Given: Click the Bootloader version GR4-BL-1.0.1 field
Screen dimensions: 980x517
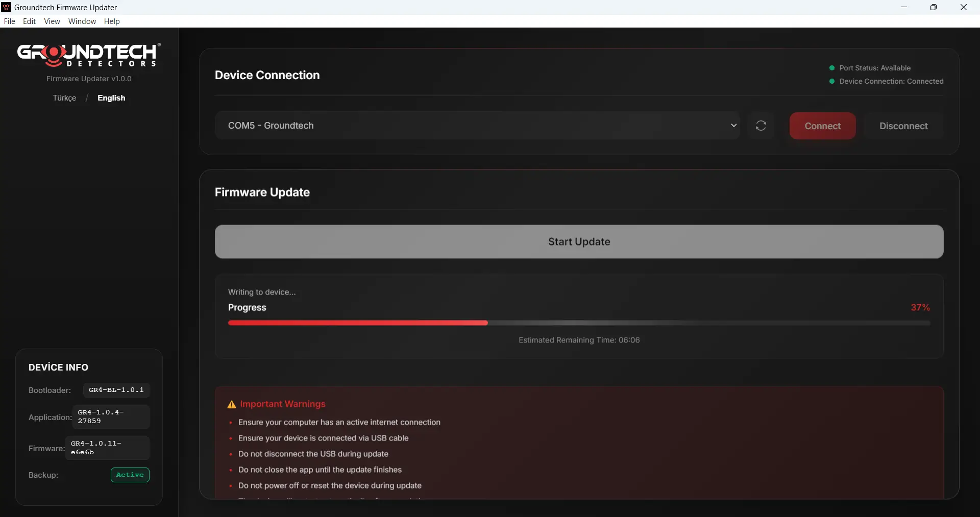Looking at the screenshot, I should [116, 390].
